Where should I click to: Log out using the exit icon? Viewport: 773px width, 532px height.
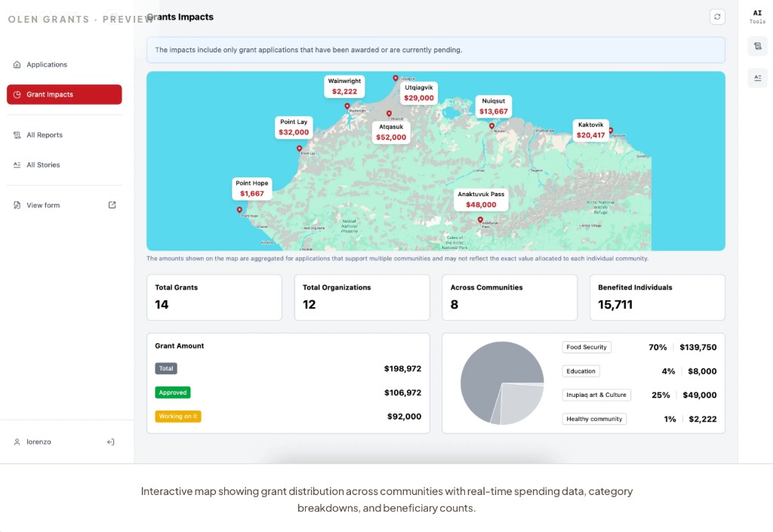(110, 442)
